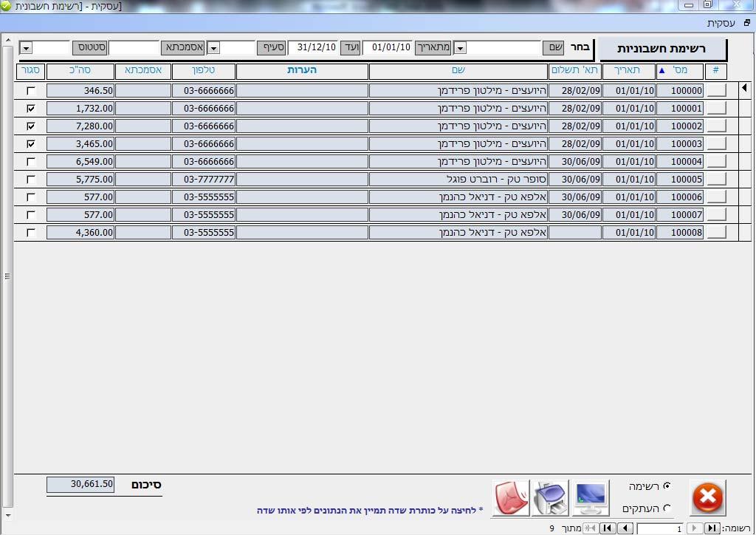Image resolution: width=756 pixels, height=535 pixels.
Task: Click the סעיף filter button
Action: click(x=272, y=48)
